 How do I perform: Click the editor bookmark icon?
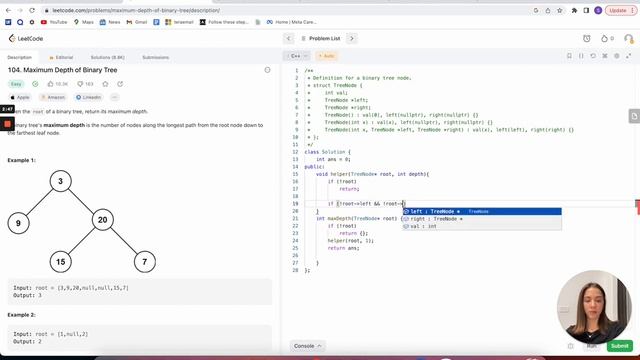click(569, 56)
